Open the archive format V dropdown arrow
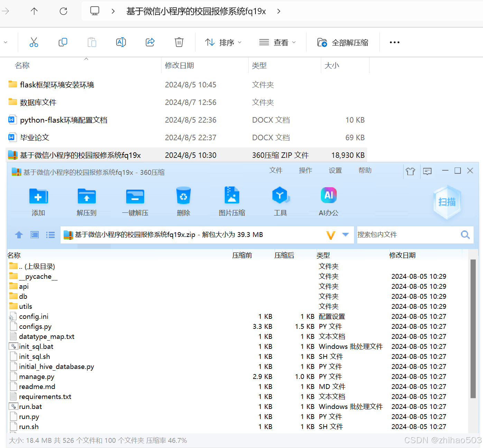Screen dimensions: 483x448 [x=345, y=235]
